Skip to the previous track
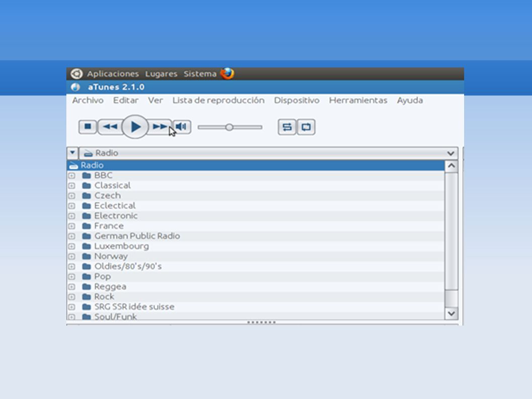This screenshot has width=532, height=399. (110, 127)
